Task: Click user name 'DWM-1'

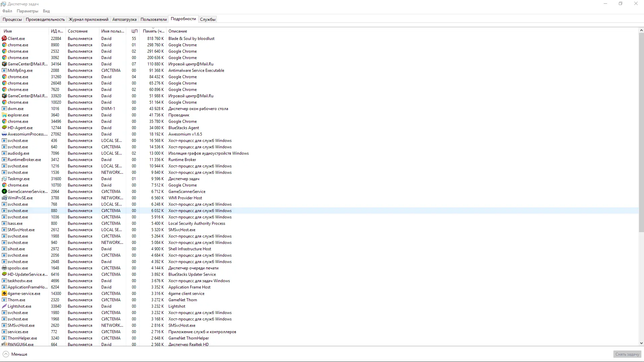Action: [108, 109]
